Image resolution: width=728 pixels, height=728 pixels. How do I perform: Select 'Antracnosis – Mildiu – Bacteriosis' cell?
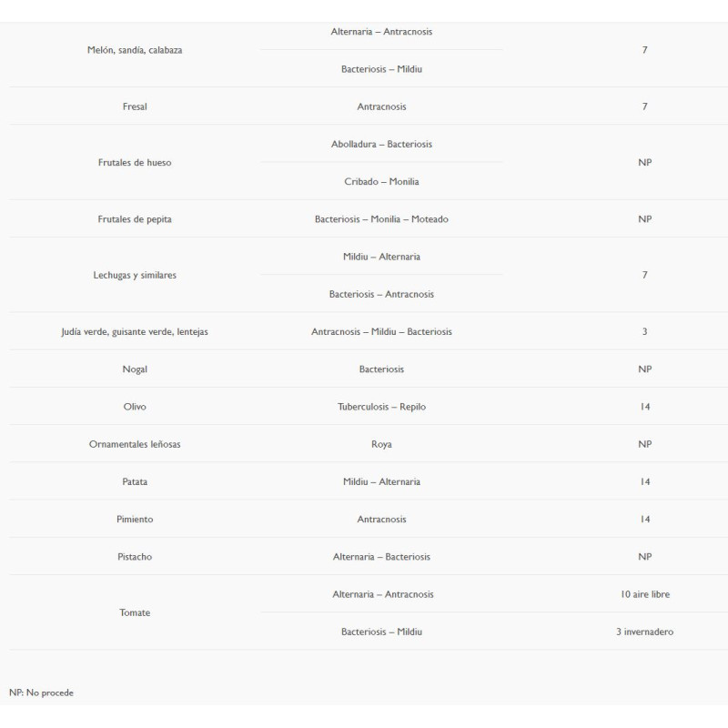click(381, 331)
